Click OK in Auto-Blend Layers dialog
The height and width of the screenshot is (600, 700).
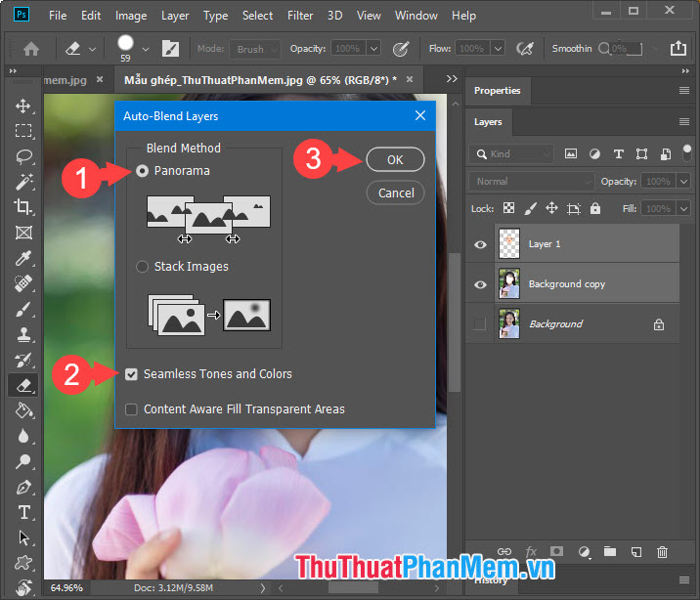[395, 159]
